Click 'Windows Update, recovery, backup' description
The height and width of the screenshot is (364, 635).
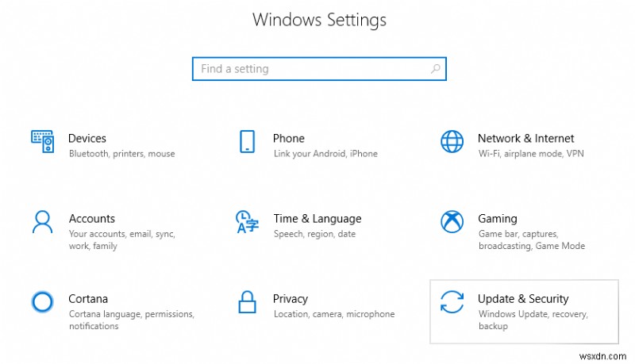tap(533, 320)
